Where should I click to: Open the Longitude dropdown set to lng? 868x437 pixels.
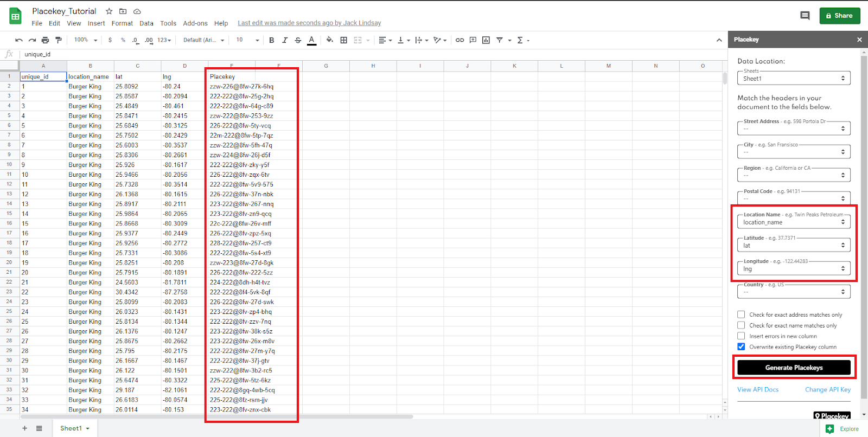pos(794,268)
